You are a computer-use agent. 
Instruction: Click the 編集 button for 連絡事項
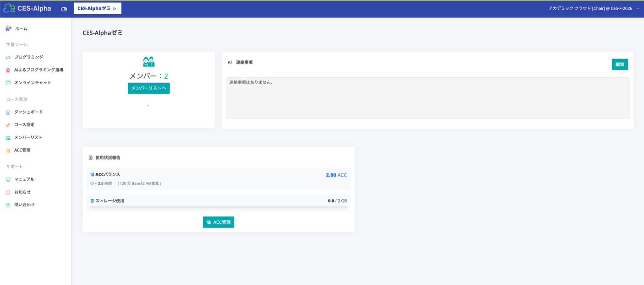point(620,64)
